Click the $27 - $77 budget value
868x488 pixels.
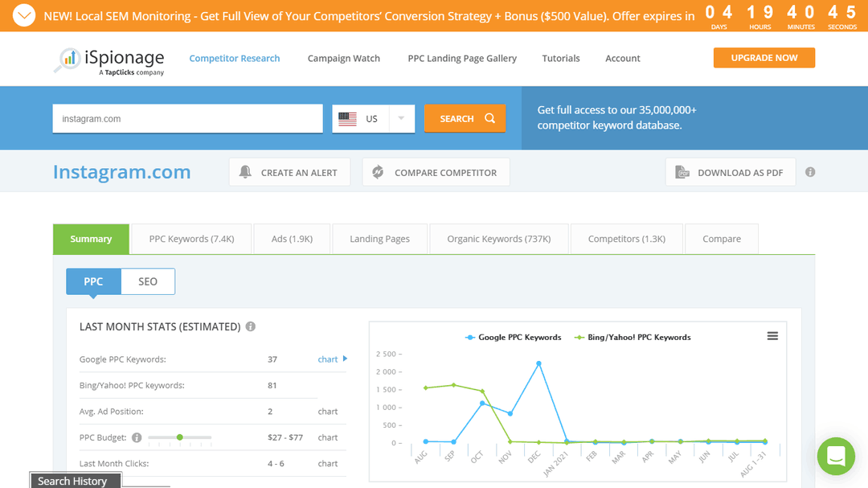tap(285, 437)
